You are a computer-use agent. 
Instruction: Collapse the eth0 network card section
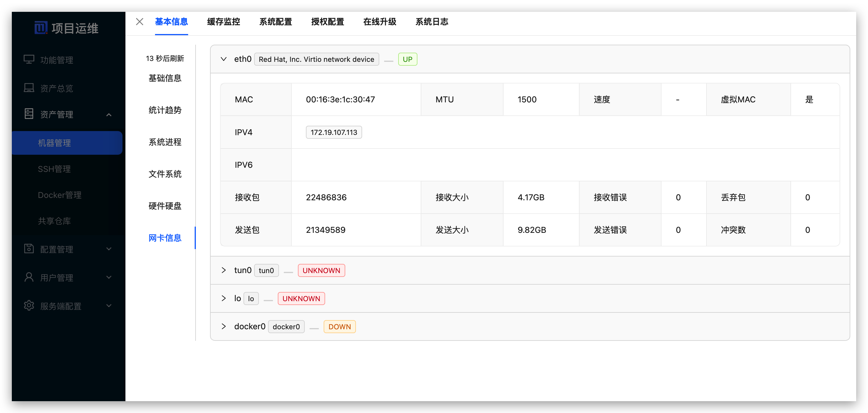(223, 59)
